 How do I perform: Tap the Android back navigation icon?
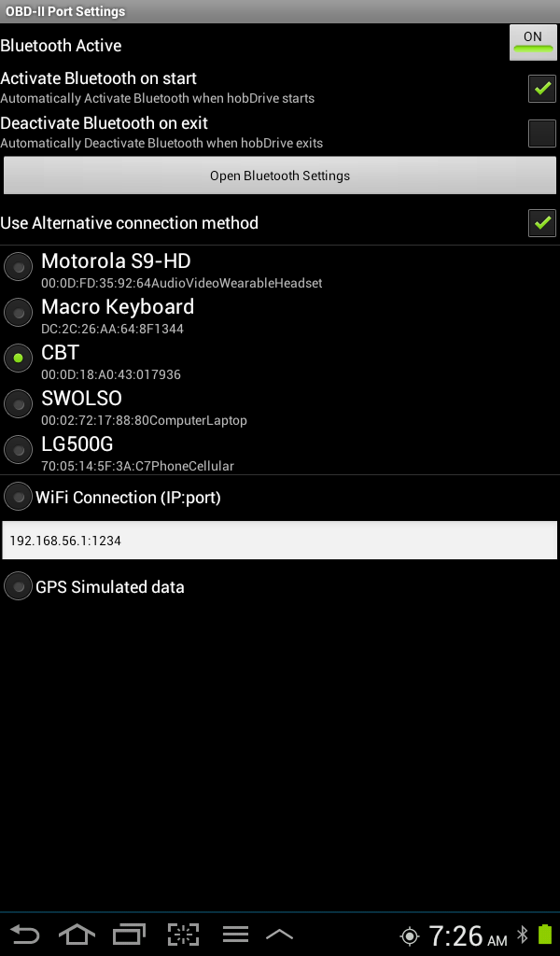click(x=25, y=935)
